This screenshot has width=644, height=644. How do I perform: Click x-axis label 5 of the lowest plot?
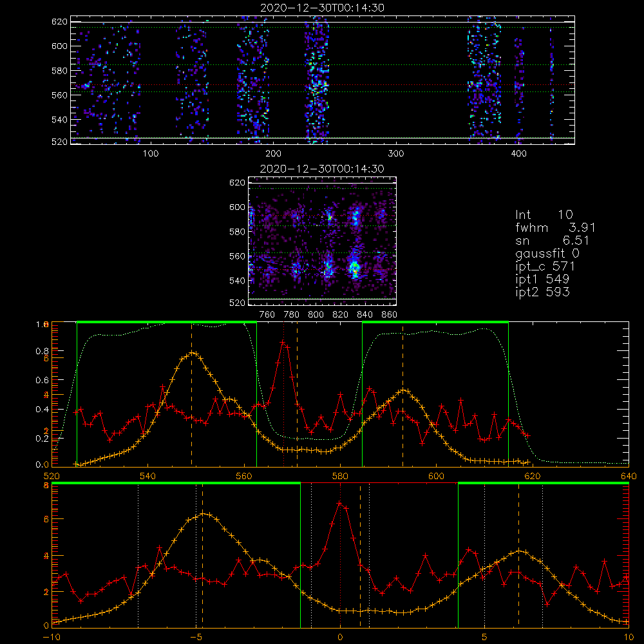pos(485,638)
